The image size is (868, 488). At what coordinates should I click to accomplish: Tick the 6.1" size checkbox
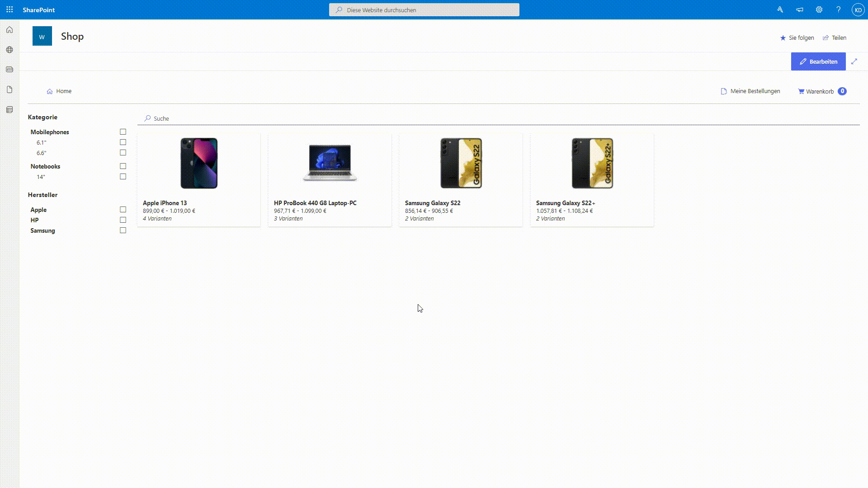tap(123, 142)
